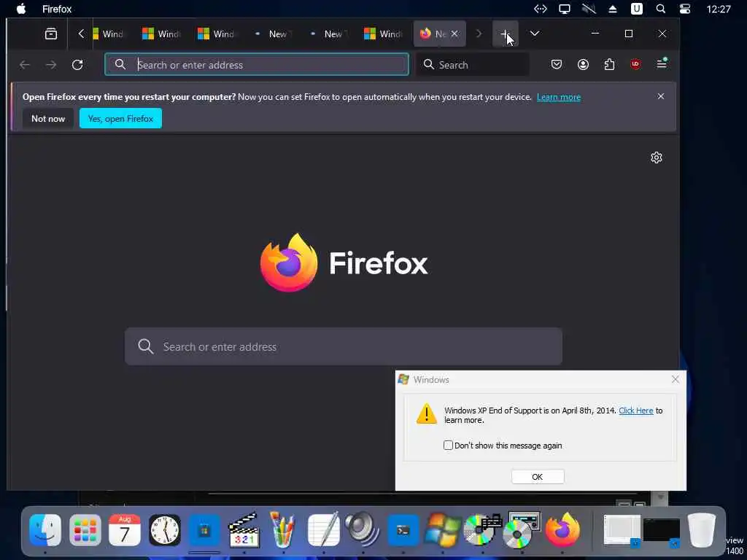Viewport: 747px width, 560px height.
Task: Click OK in the Windows XP dialog
Action: 538,477
